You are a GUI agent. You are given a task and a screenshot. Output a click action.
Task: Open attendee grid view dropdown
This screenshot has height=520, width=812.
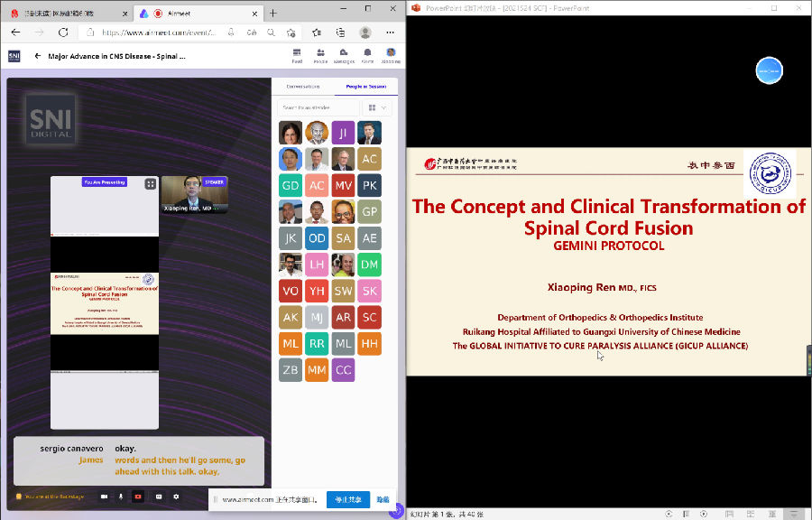point(376,107)
